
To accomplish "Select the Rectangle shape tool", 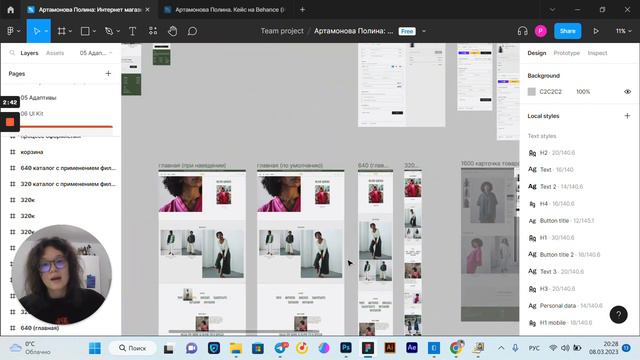I will click(85, 31).
